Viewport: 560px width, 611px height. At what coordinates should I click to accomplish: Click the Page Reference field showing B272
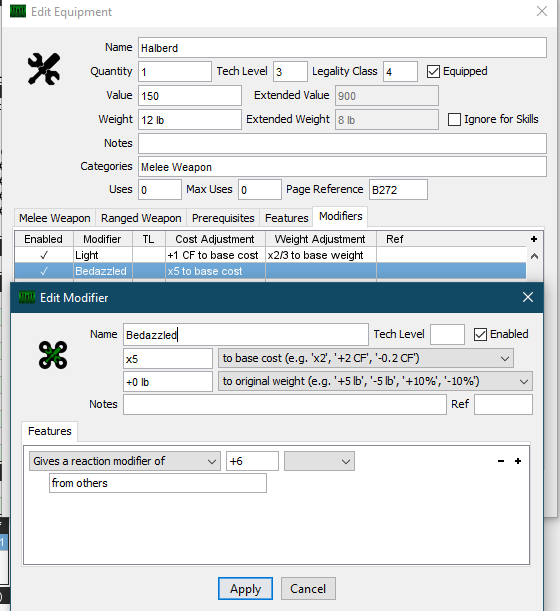(x=398, y=190)
